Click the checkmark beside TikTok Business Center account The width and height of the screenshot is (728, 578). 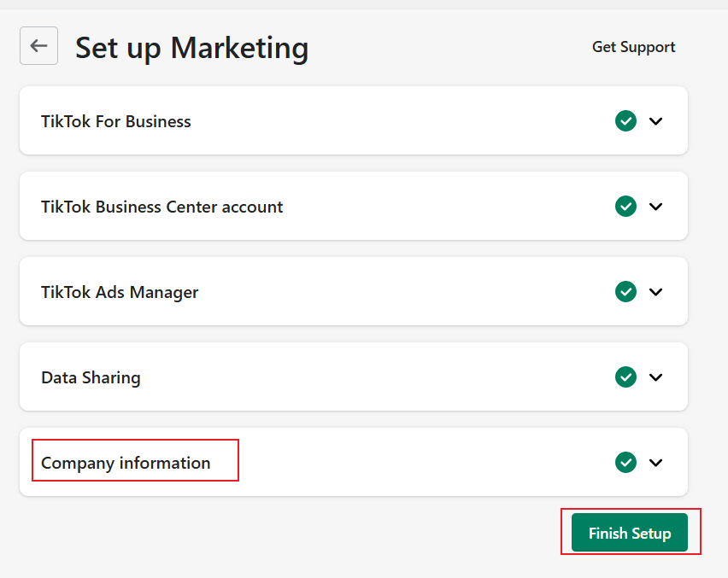click(x=625, y=206)
